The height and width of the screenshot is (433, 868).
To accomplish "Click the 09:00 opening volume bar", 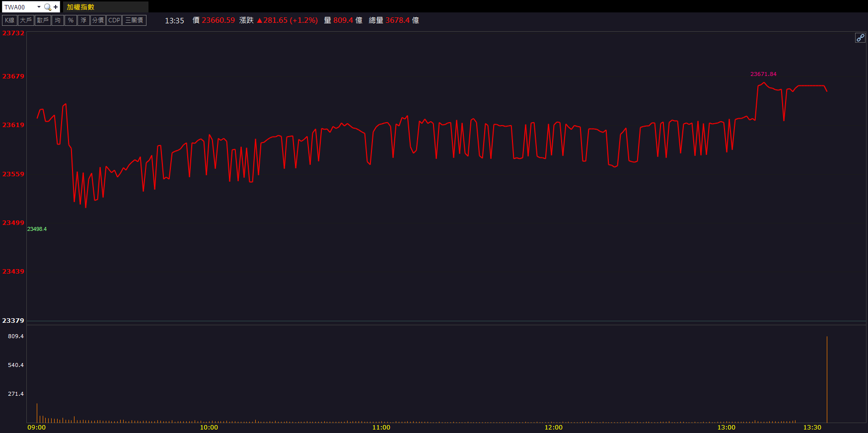I will pyautogui.click(x=37, y=413).
